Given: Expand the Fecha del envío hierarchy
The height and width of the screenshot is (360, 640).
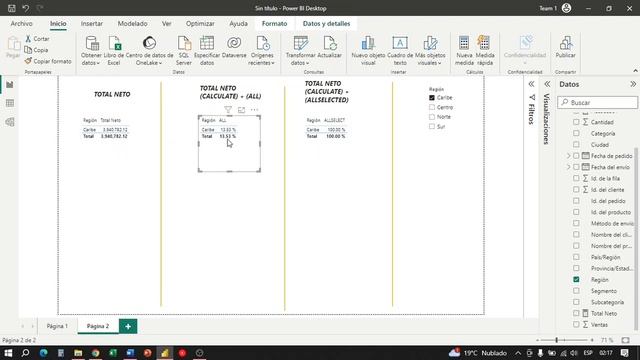Looking at the screenshot, I should point(568,167).
